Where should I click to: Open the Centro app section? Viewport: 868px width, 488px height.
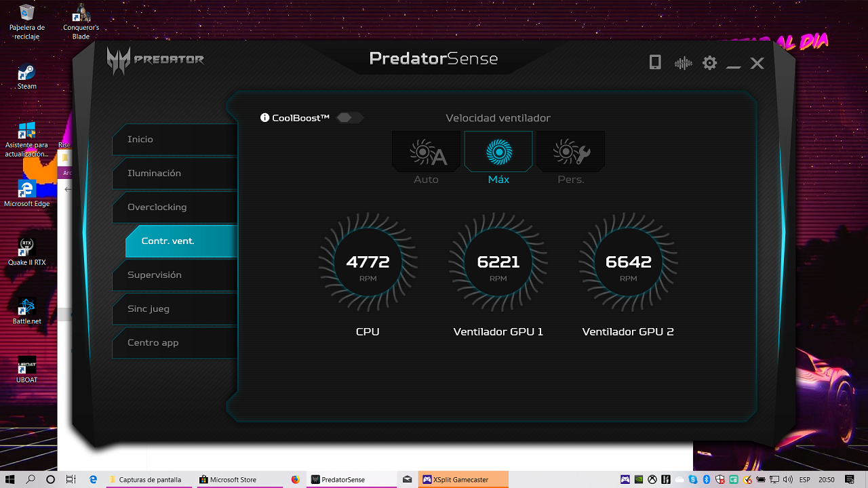tap(175, 343)
